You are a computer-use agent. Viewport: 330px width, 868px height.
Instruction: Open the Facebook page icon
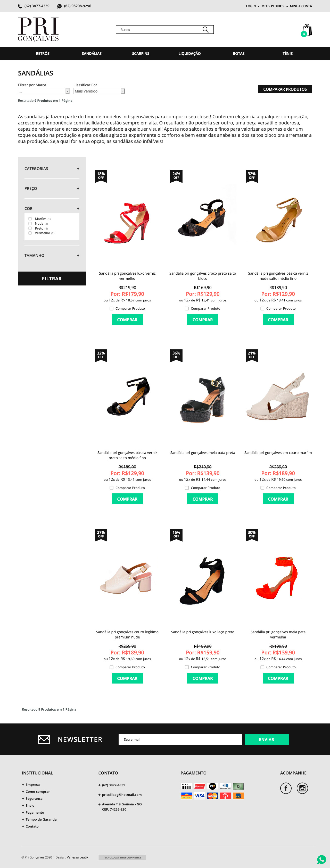[x=286, y=788]
